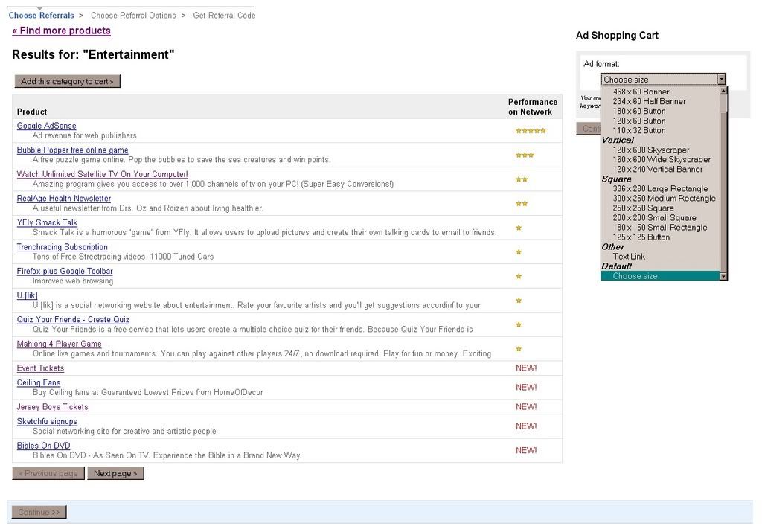Screen dimensions: 762x532
Task: Open Bibles On DVD link
Action: point(43,446)
